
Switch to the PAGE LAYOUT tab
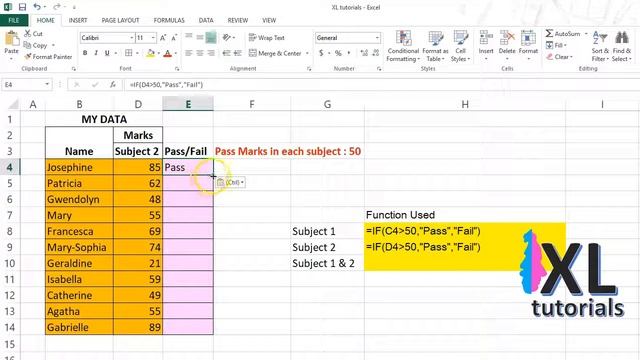point(120,20)
